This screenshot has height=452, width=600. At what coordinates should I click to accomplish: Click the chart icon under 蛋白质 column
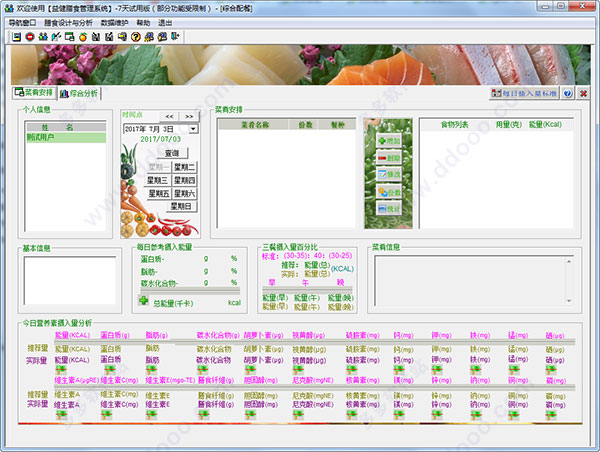110,370
